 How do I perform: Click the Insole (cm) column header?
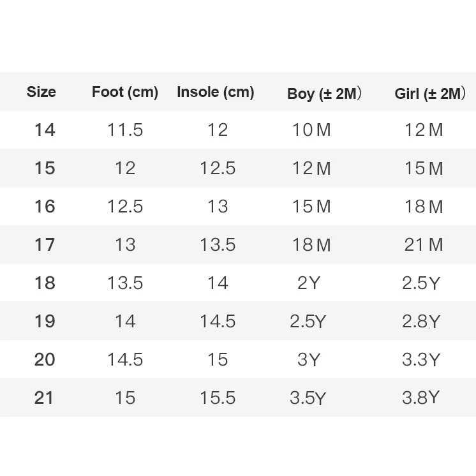pyautogui.click(x=216, y=92)
